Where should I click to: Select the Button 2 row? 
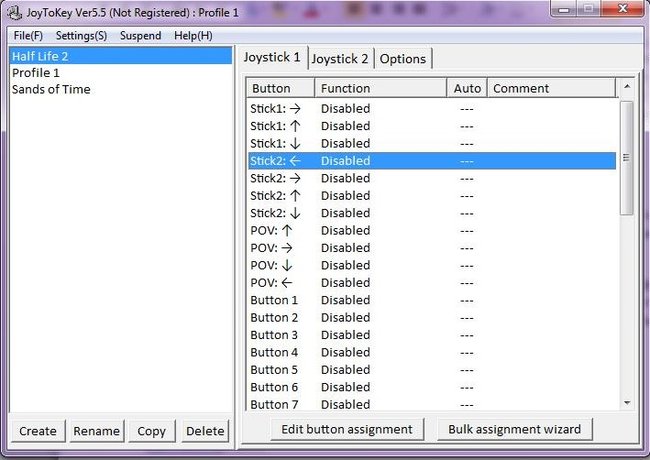pyautogui.click(x=432, y=317)
